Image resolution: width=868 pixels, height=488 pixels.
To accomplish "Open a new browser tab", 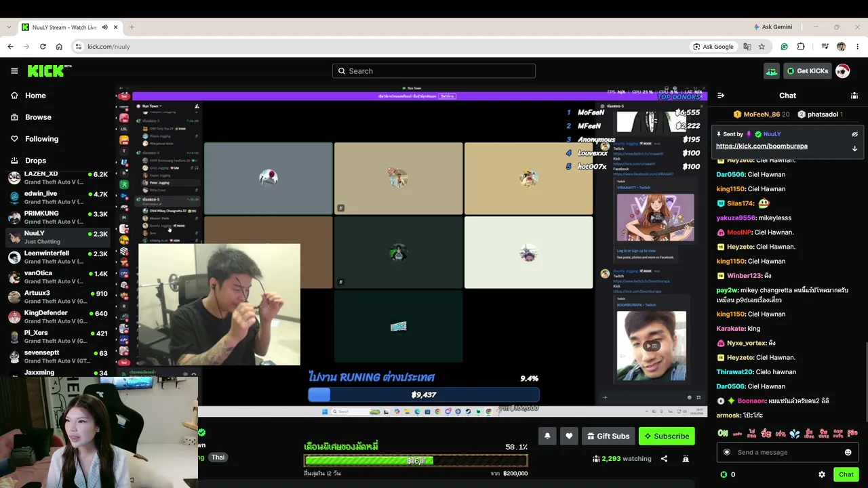I will (x=132, y=27).
